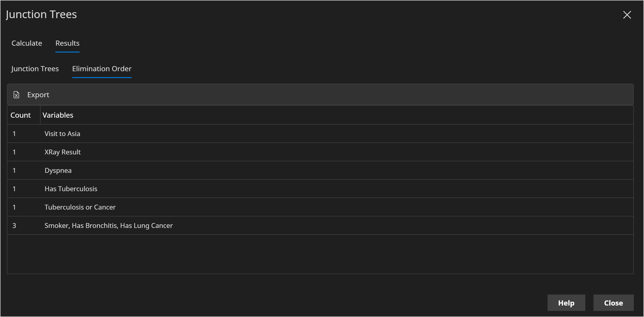Select the Has Tuberculosis row

point(71,189)
